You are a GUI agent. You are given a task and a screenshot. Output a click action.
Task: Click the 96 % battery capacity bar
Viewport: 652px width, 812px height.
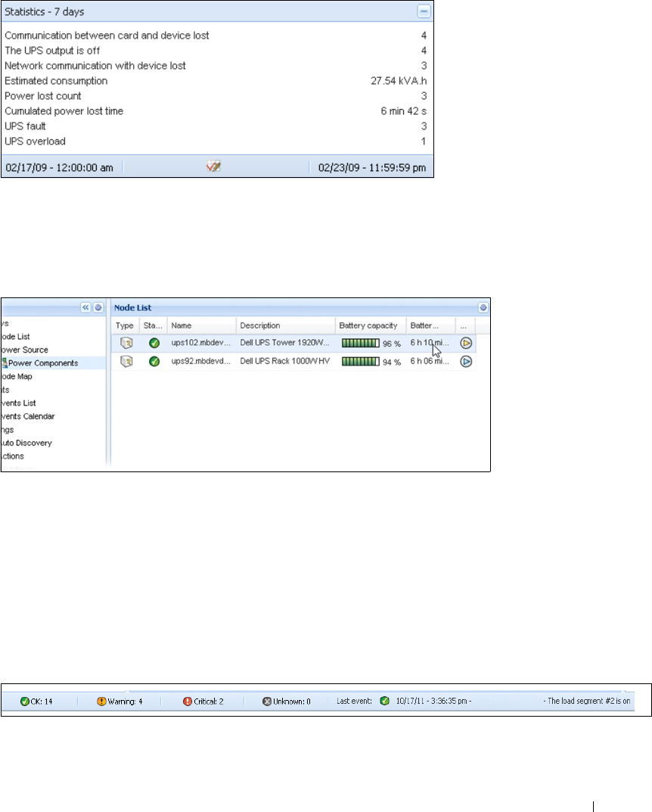(361, 344)
